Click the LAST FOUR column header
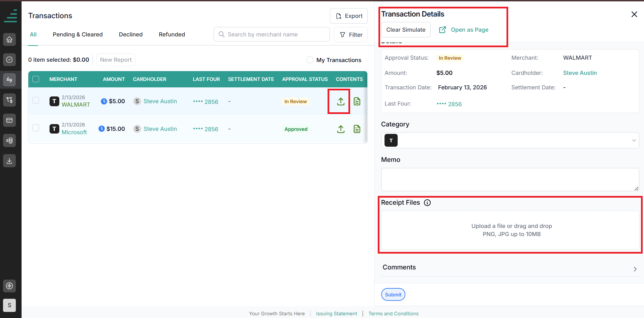Viewport: 644px width, 318px height. point(206,79)
